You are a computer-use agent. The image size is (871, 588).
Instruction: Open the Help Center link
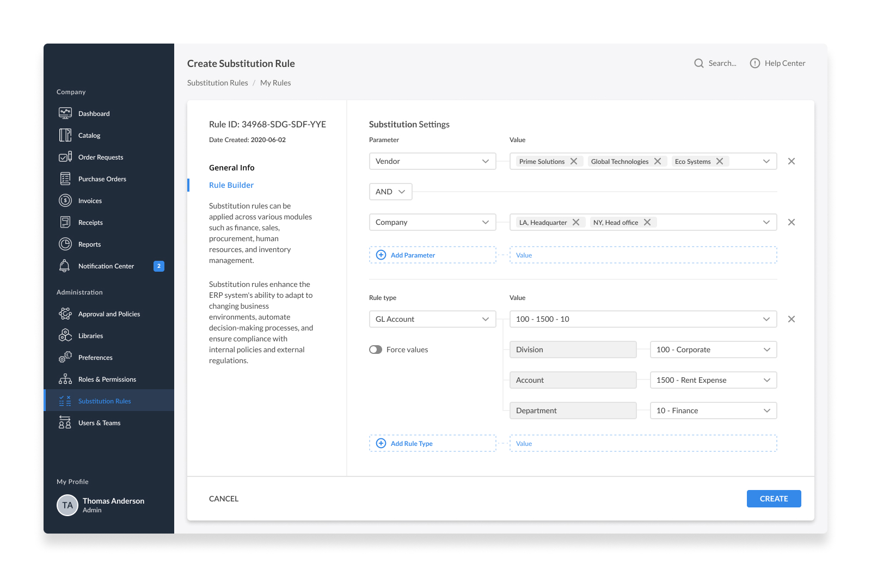pyautogui.click(x=777, y=63)
